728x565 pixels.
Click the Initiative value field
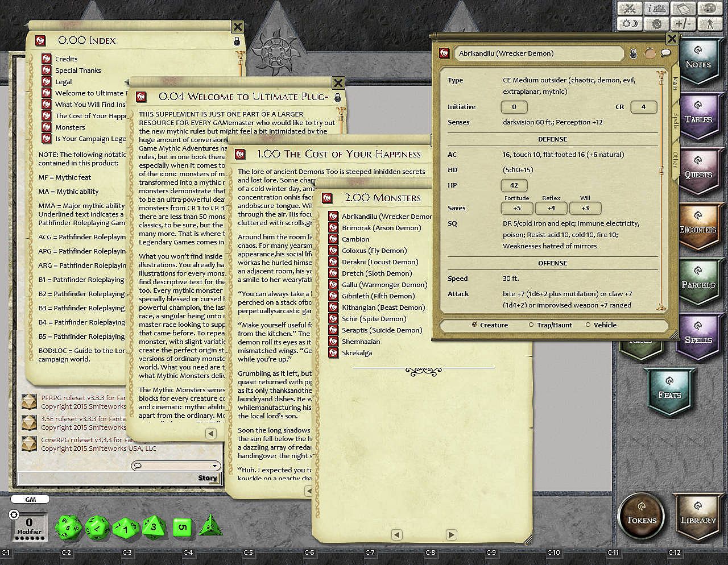pyautogui.click(x=514, y=107)
